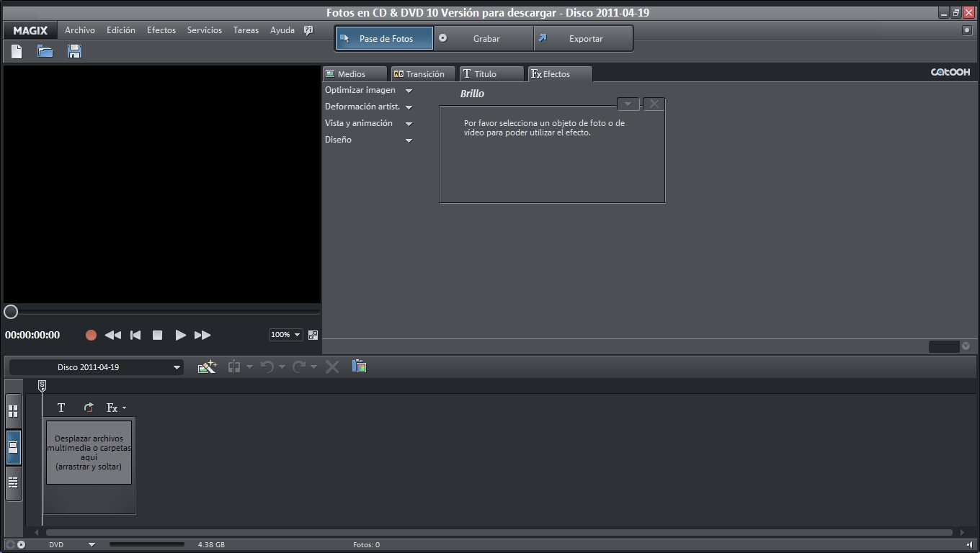
Task: Click the speaker icon in the status bar corner
Action: tap(970, 544)
